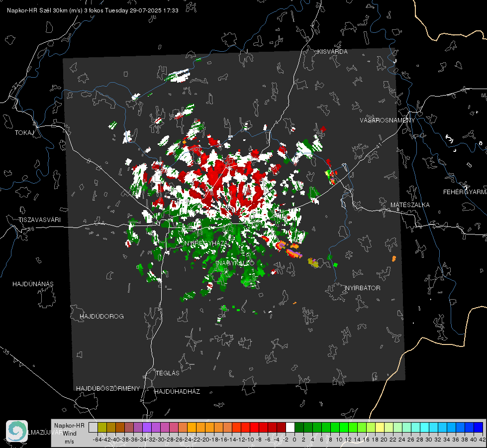Click the Napkor-HR legend title
The height and width of the screenshot is (448, 487).
(69, 426)
